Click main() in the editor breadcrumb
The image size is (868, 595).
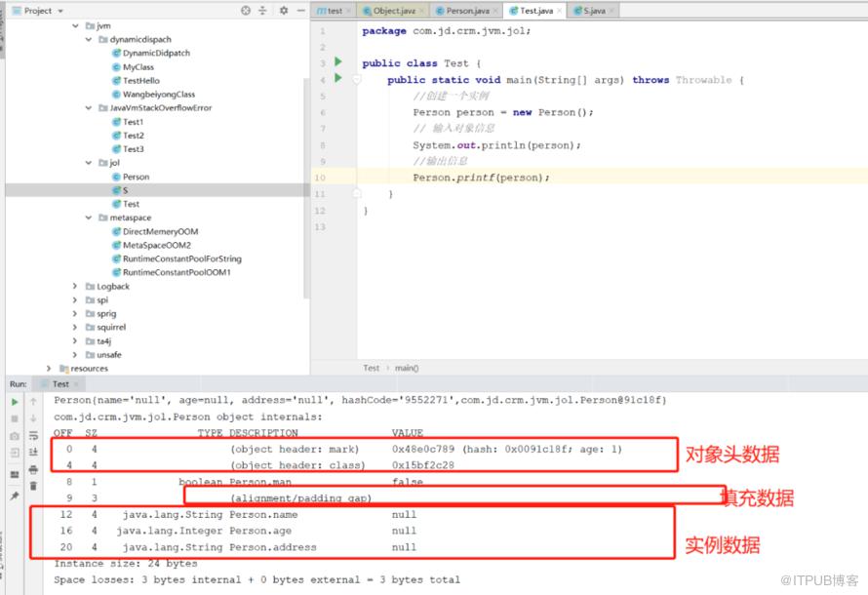pyautogui.click(x=407, y=368)
